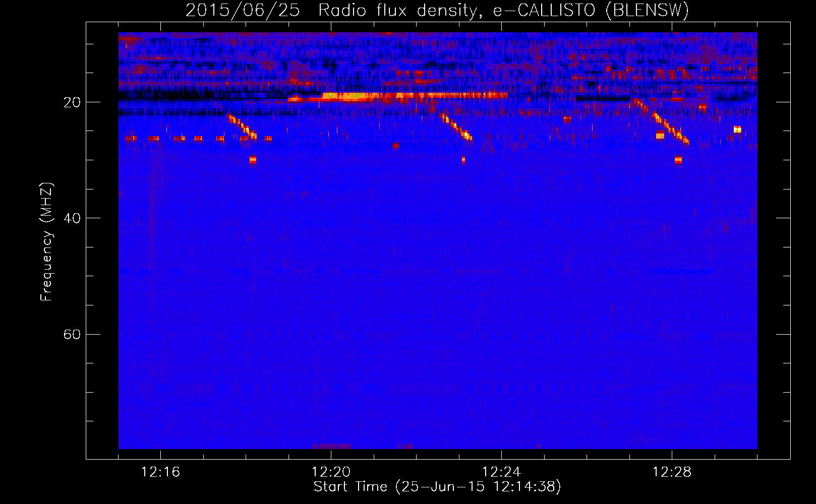Click the 40 frequency tick label
This screenshot has width=816, height=504.
[72, 218]
